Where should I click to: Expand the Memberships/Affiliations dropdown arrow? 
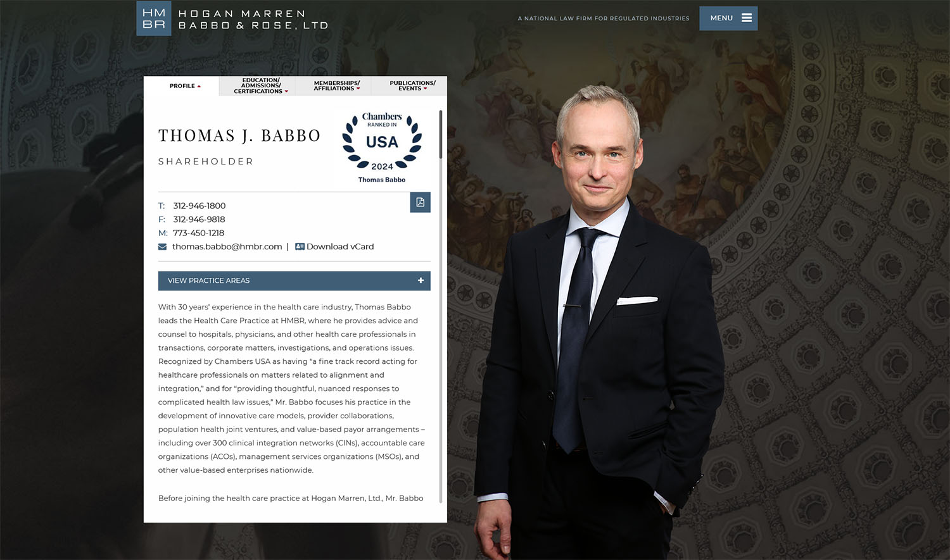[x=358, y=89]
